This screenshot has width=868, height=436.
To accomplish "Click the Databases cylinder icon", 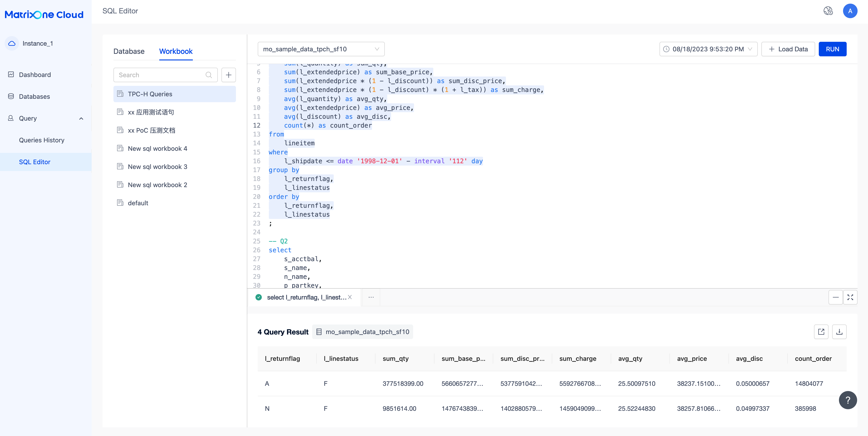I will click(11, 97).
